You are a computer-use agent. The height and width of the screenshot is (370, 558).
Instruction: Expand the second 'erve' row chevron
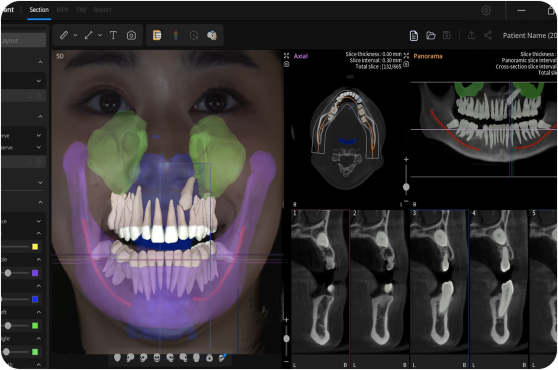coord(39,147)
